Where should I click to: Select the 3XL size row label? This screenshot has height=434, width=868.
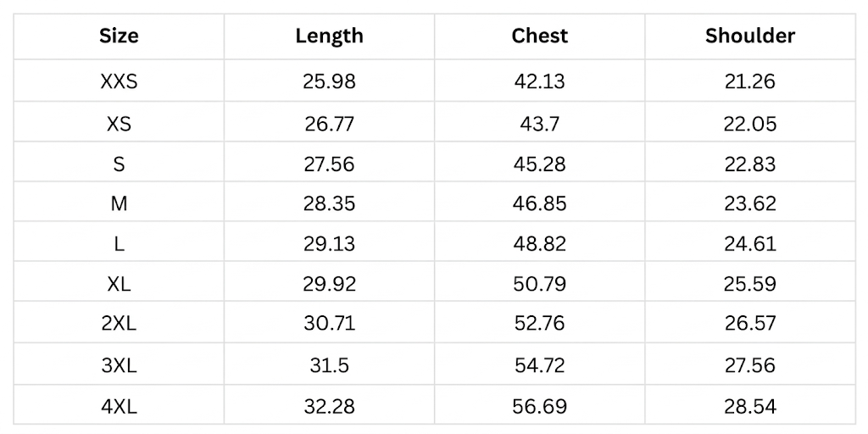[x=119, y=365]
